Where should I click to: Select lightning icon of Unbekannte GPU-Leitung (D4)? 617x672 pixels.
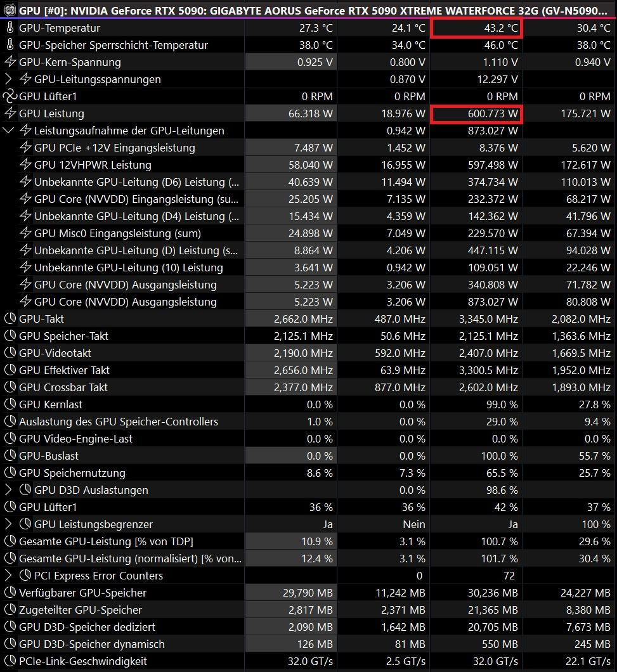(x=25, y=216)
